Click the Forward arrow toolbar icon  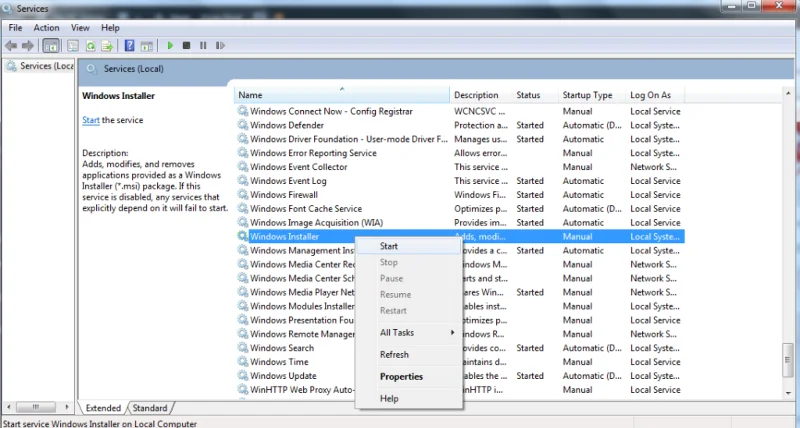coord(28,46)
